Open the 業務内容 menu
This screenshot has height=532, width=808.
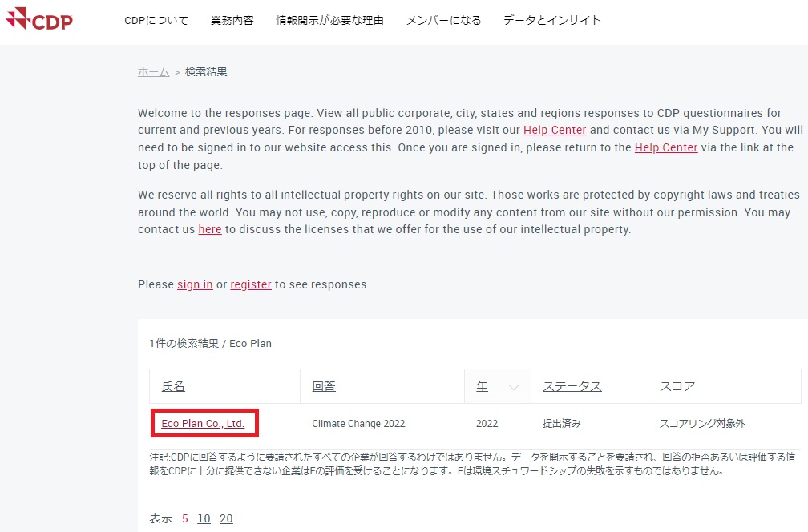[232, 20]
